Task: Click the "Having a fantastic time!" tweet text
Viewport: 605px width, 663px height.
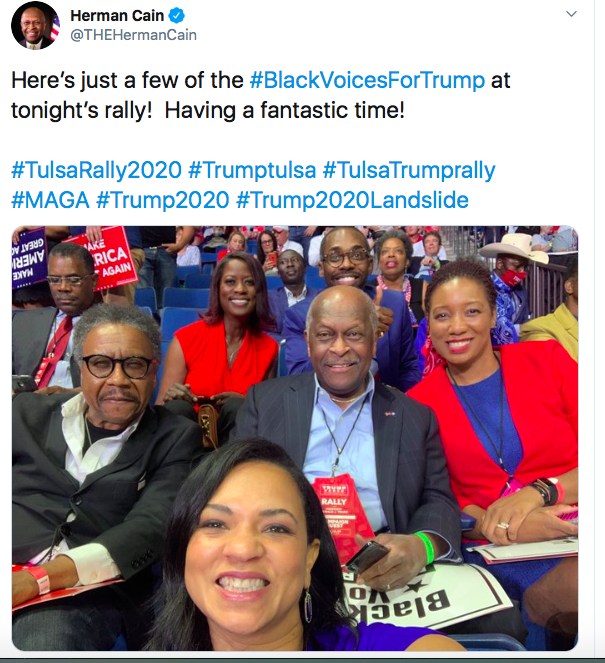Action: [285, 110]
